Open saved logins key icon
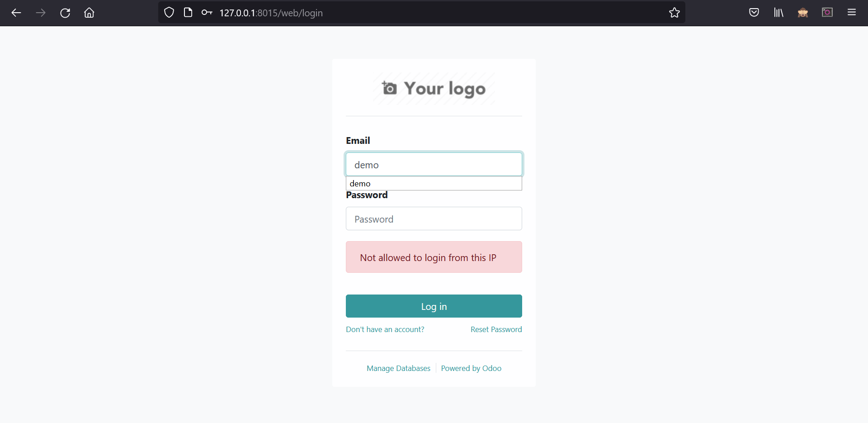Screen dimensions: 868x423 (207, 13)
